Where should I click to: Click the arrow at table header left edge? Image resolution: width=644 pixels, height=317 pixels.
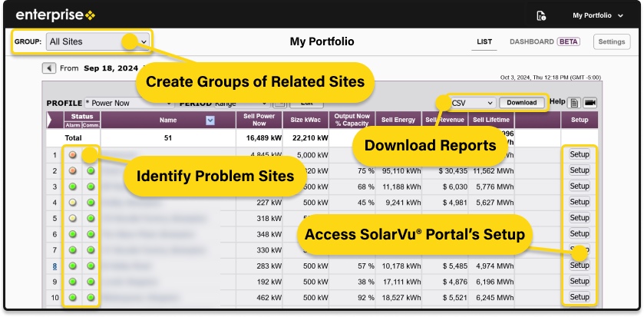(x=53, y=120)
